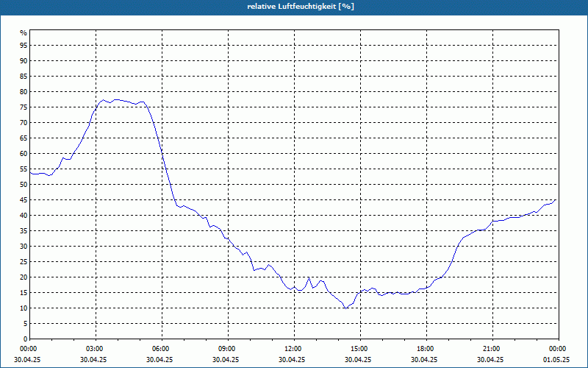Viewport: 588px width, 368px height.
Task: Select the '60' y-axis label
Action: click(24, 154)
